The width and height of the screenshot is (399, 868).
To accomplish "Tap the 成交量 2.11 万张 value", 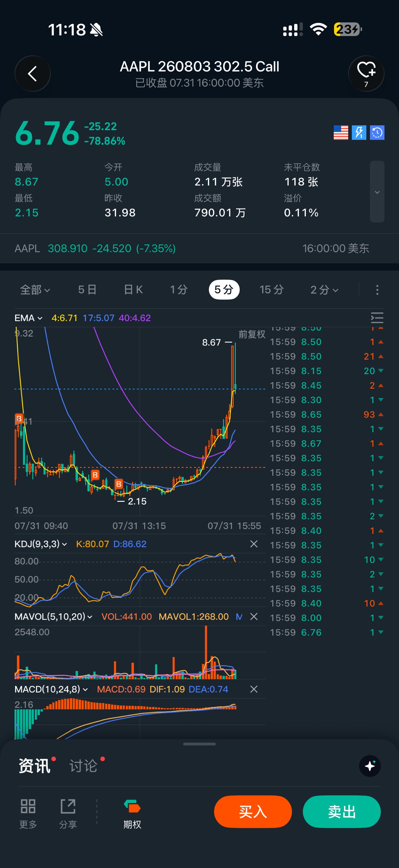I will pos(218,182).
